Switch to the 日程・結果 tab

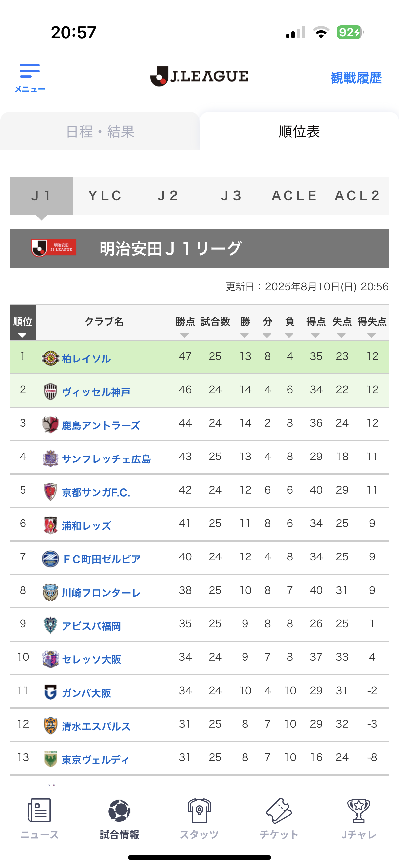click(x=100, y=131)
